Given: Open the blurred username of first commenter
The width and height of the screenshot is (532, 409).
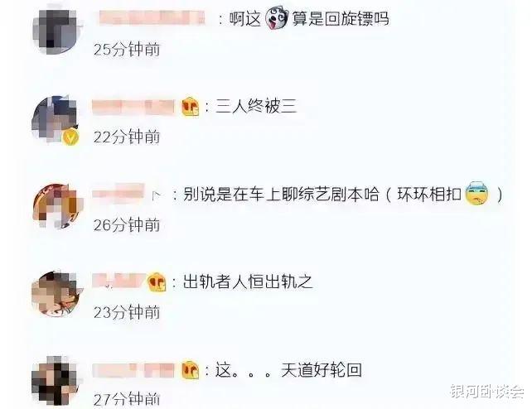Looking at the screenshot, I should (152, 18).
